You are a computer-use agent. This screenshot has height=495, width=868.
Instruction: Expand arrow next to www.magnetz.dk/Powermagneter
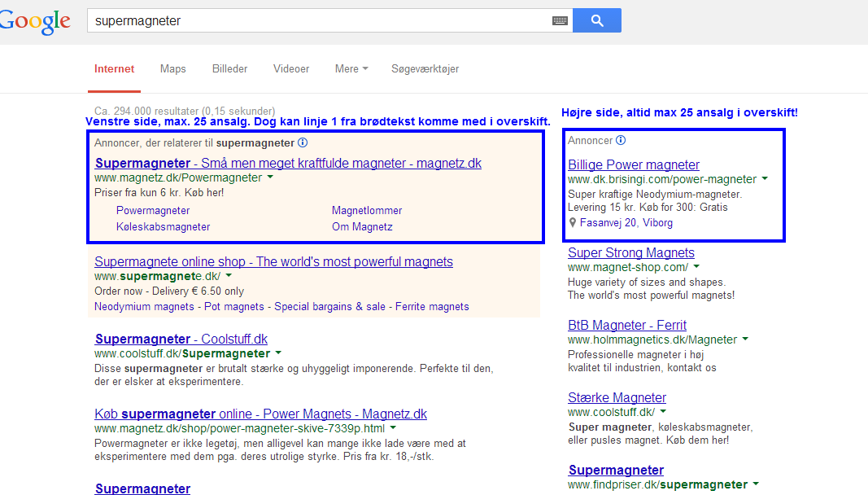pyautogui.click(x=270, y=177)
